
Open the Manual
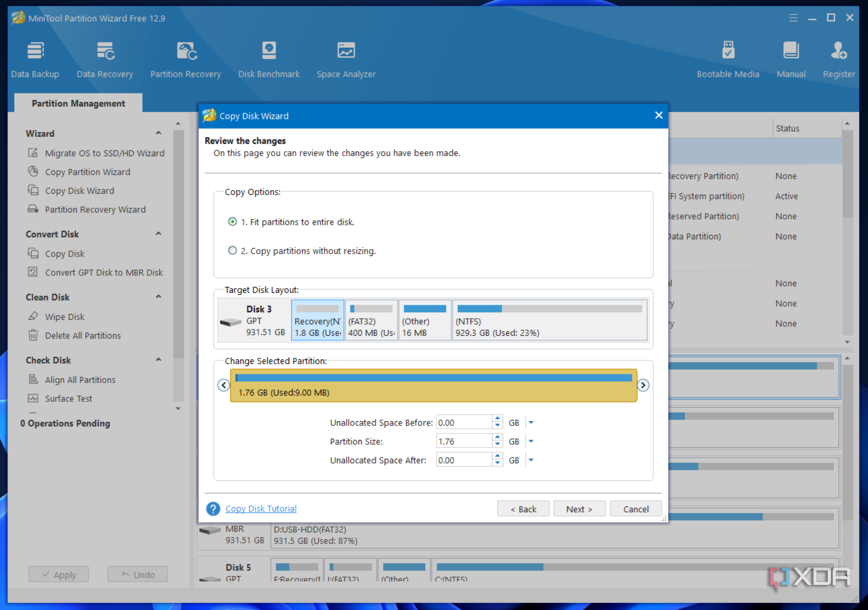pos(791,60)
